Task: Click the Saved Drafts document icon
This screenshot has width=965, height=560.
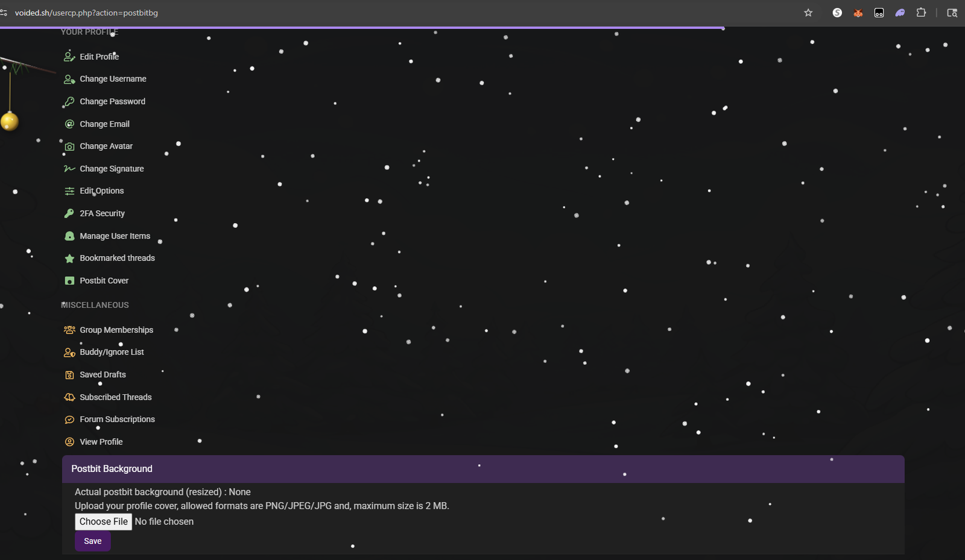Action: [69, 374]
